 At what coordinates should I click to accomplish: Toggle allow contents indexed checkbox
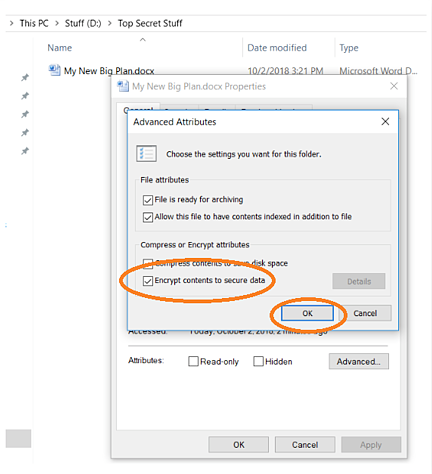click(148, 217)
